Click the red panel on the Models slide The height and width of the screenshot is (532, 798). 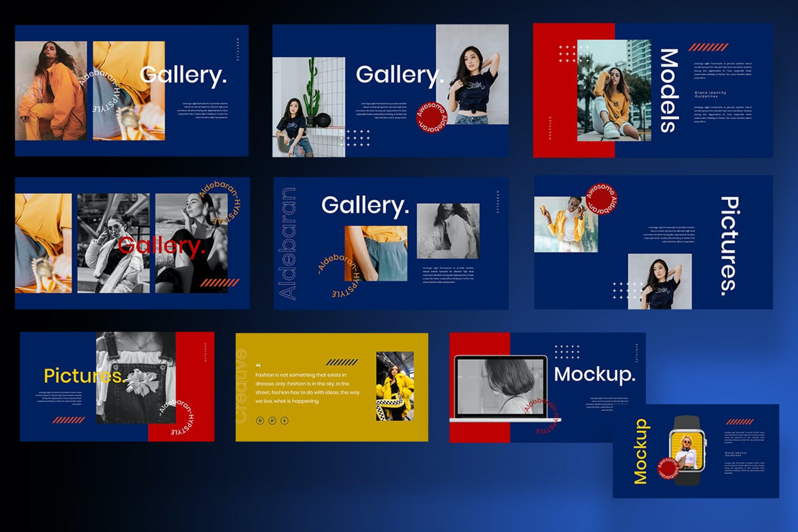click(555, 90)
